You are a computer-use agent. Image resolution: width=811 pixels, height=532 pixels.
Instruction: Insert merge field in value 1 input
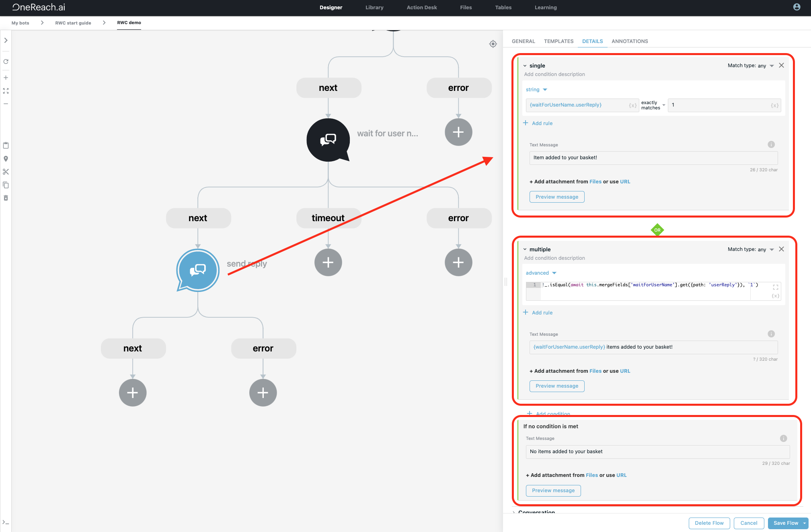click(775, 105)
